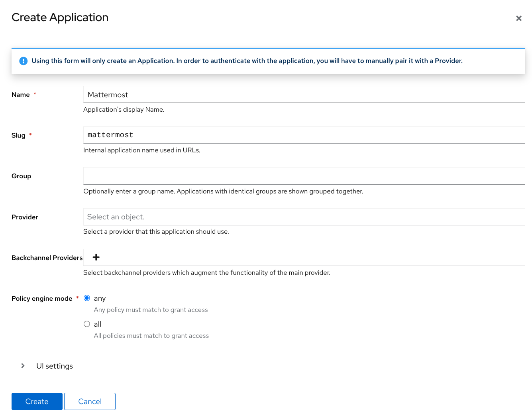Click the Backchannel Providers selection field
532x420 pixels.
316,258
